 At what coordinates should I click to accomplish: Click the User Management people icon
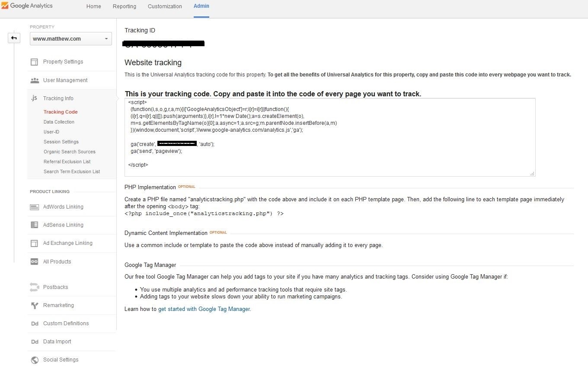point(34,80)
